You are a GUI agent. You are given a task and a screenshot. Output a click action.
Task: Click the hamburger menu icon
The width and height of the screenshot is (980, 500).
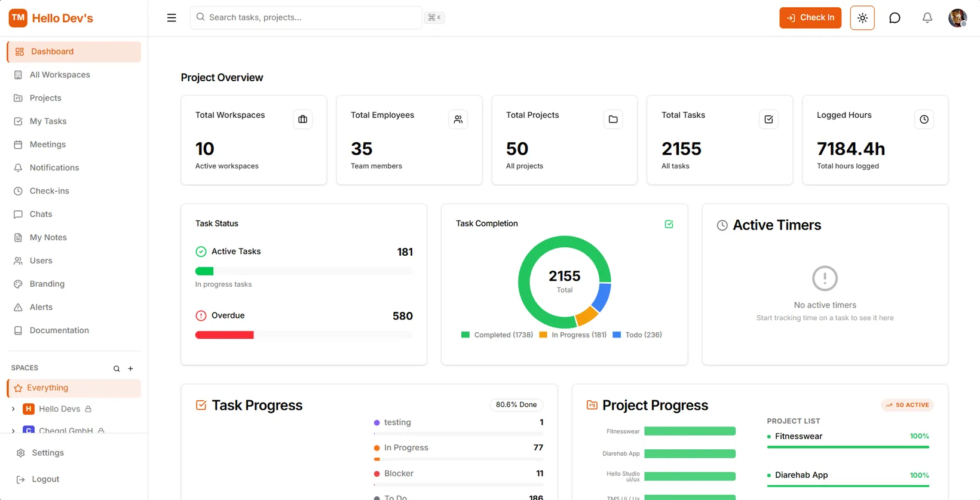pyautogui.click(x=171, y=18)
